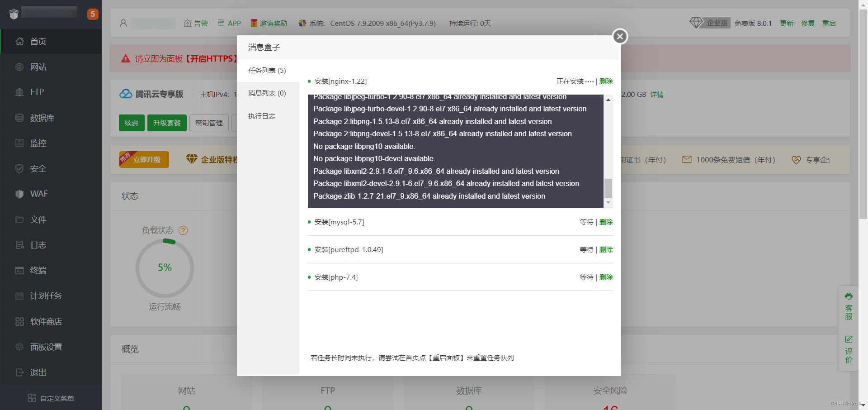Viewport: 868px width, 410px height.
Task: Click the orange notification badge 5
Action: (93, 14)
